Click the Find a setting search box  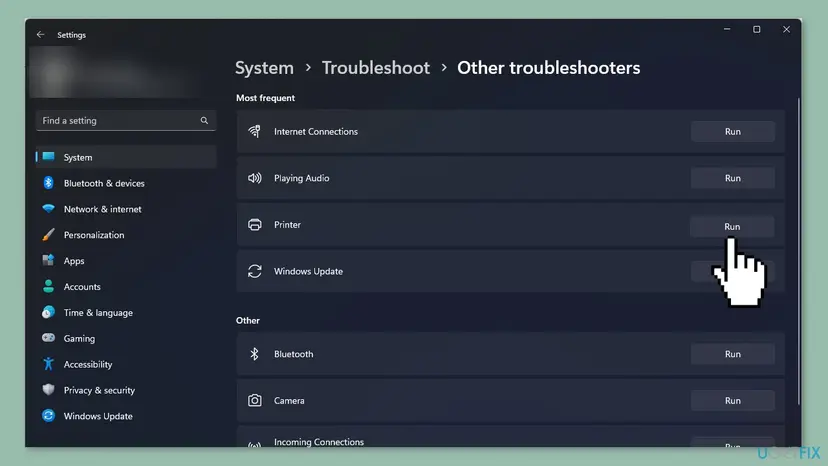(126, 120)
